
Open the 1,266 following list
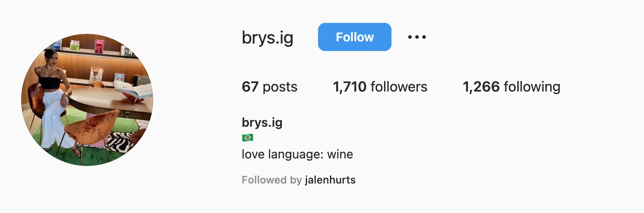pos(512,87)
